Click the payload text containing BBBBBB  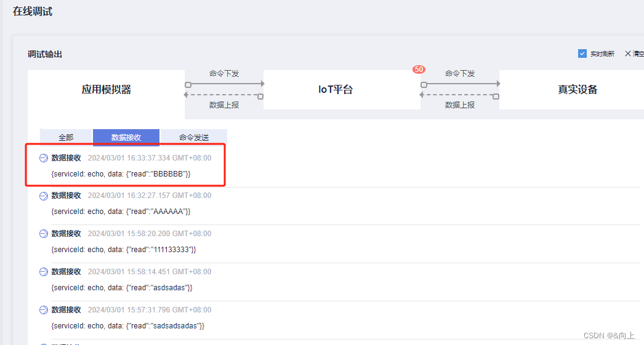121,174
